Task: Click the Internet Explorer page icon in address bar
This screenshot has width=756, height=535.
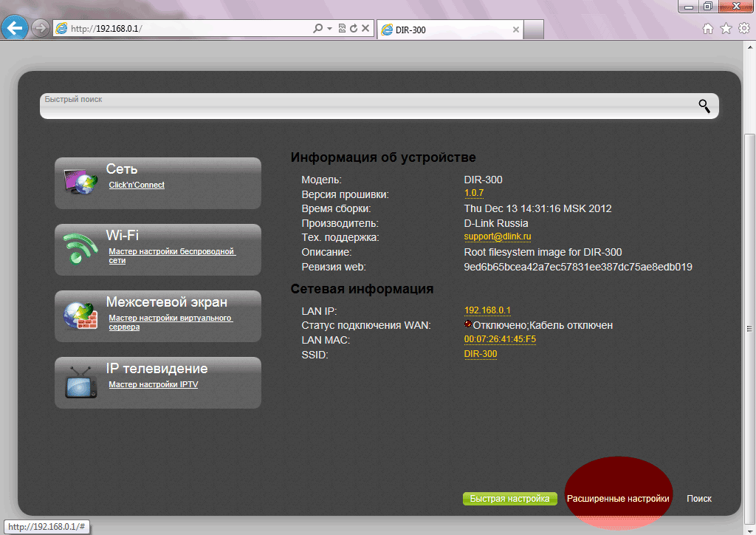Action: coord(61,29)
